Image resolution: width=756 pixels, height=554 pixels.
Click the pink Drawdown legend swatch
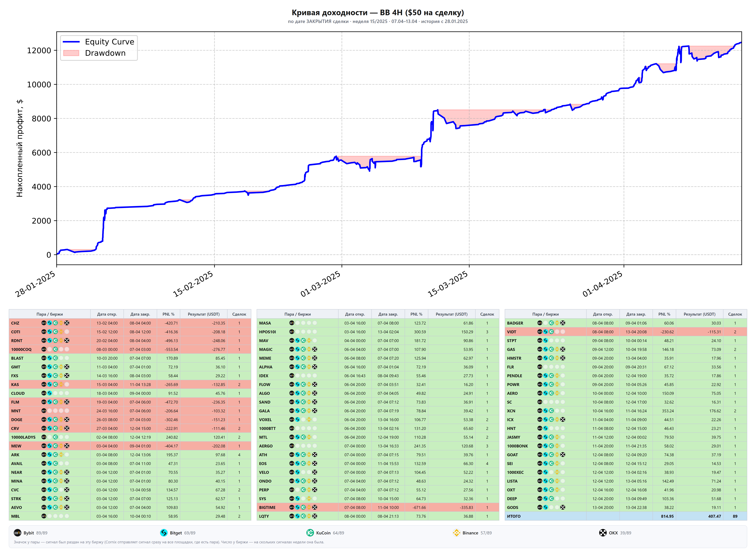tap(71, 53)
